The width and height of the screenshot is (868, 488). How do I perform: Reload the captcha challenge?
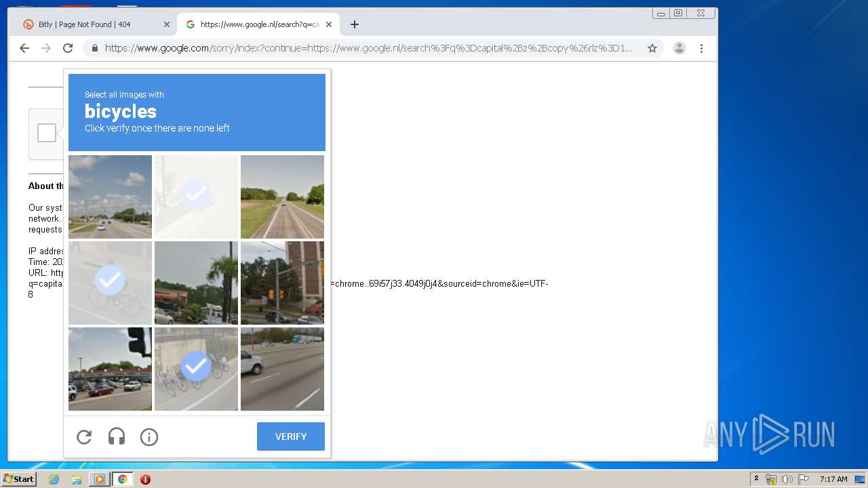point(84,437)
